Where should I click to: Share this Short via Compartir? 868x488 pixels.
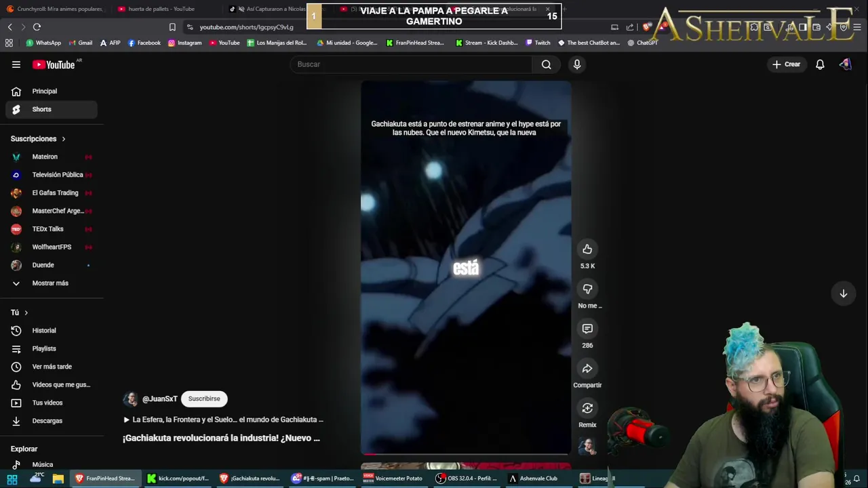pos(587,369)
